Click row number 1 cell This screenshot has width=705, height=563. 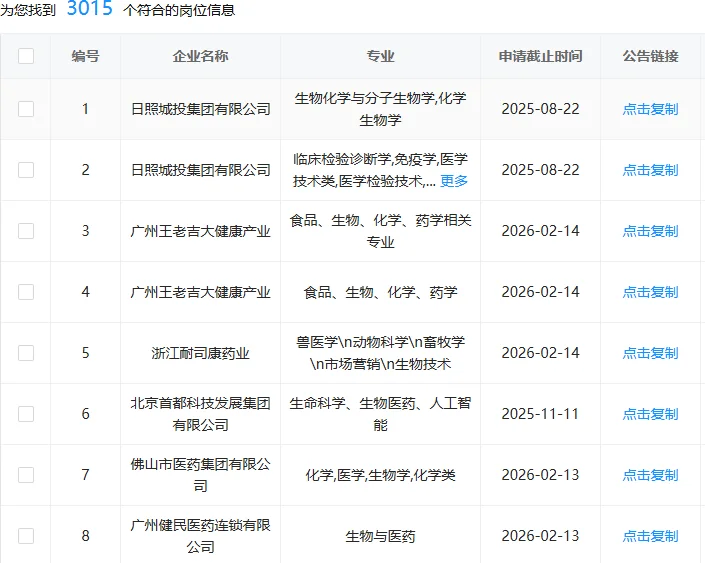coord(85,109)
